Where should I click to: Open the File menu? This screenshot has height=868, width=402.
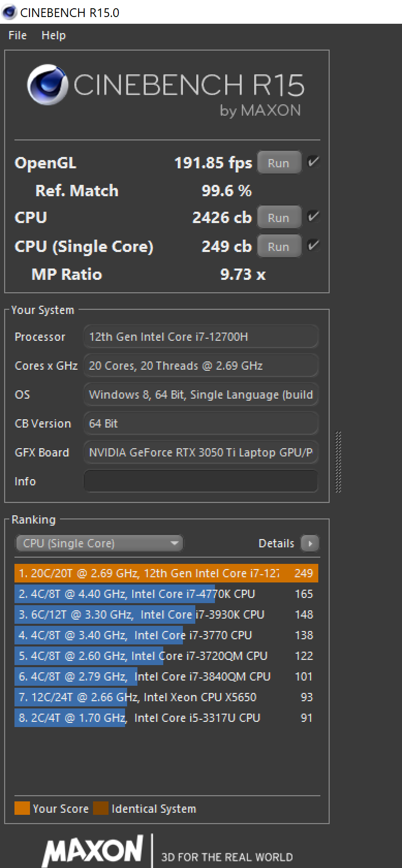18,35
